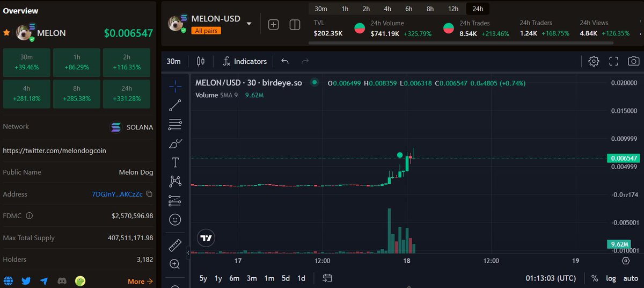644x288 pixels.
Task: Open the website globe icon
Action: coord(8,281)
